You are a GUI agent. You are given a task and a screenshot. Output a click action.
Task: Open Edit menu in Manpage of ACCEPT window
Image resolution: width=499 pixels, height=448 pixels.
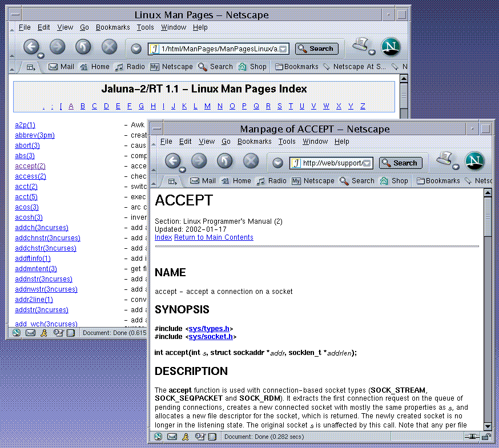coord(185,142)
